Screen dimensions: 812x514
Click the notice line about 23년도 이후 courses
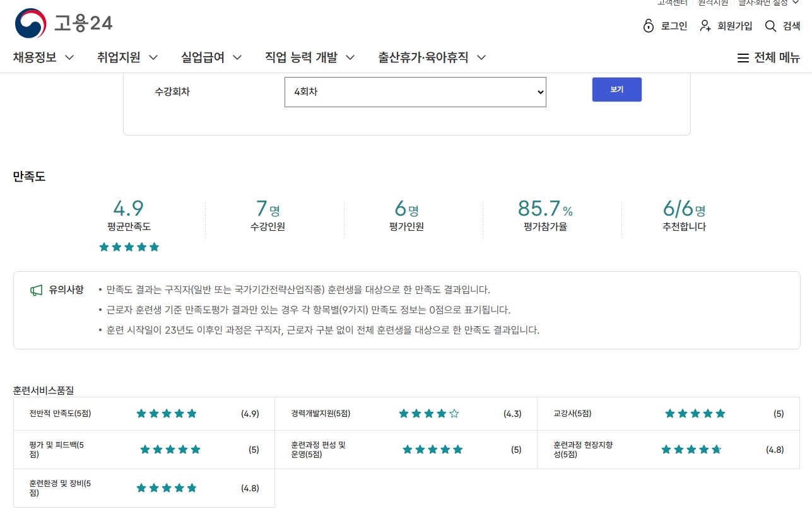tap(323, 330)
